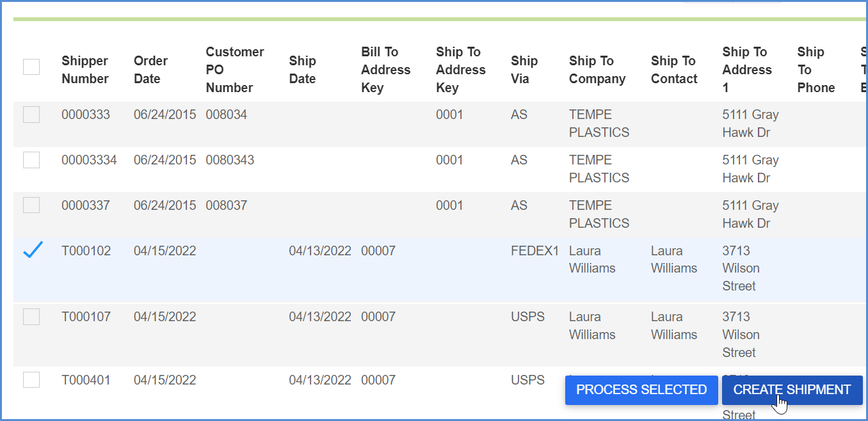Click the Ship To Address Key header
This screenshot has width=868, height=421.
(x=461, y=70)
